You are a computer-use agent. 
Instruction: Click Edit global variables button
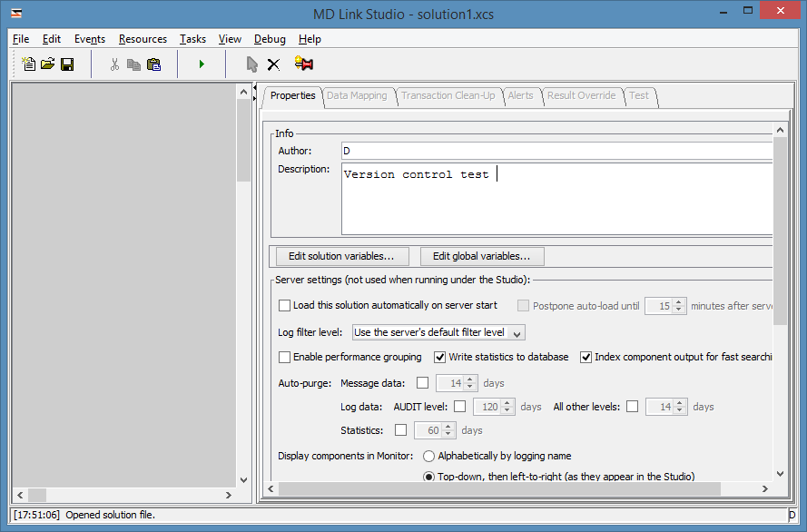point(482,256)
